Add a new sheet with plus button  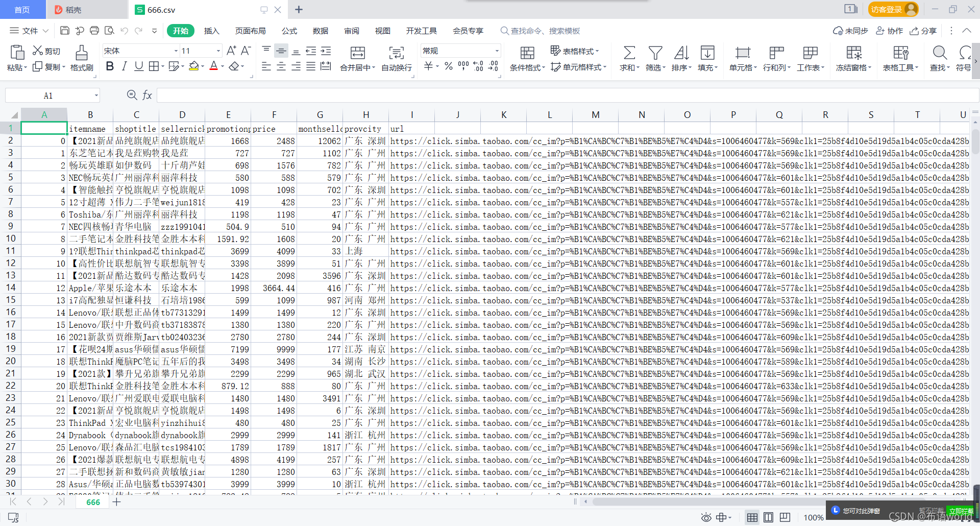click(x=116, y=501)
